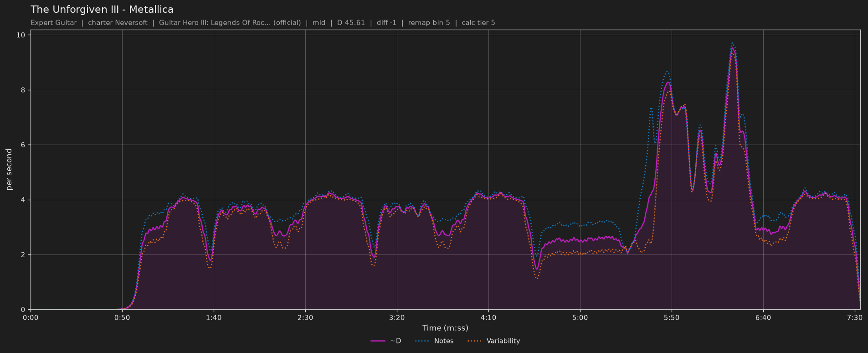
Task: Click the '5:50' x-axis tick label
Action: click(x=672, y=317)
